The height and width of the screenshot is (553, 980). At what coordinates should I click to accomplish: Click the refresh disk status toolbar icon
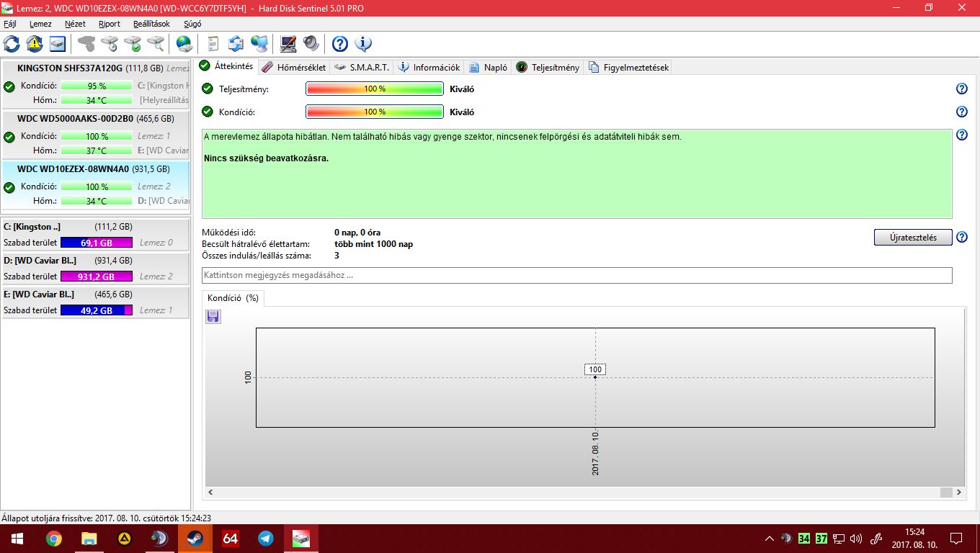(12, 44)
